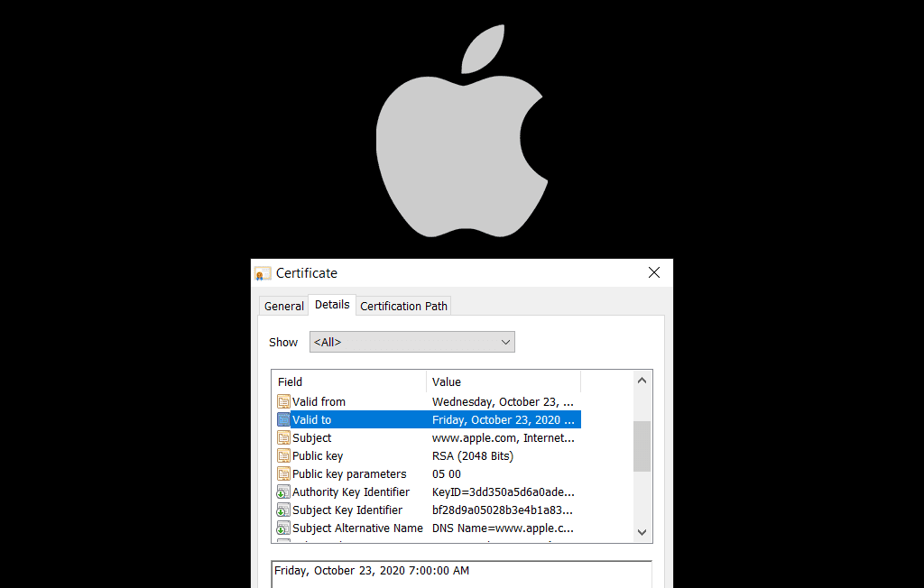Viewport: 924px width, 588px height.
Task: Click the Apple logo image
Action: [x=462, y=131]
